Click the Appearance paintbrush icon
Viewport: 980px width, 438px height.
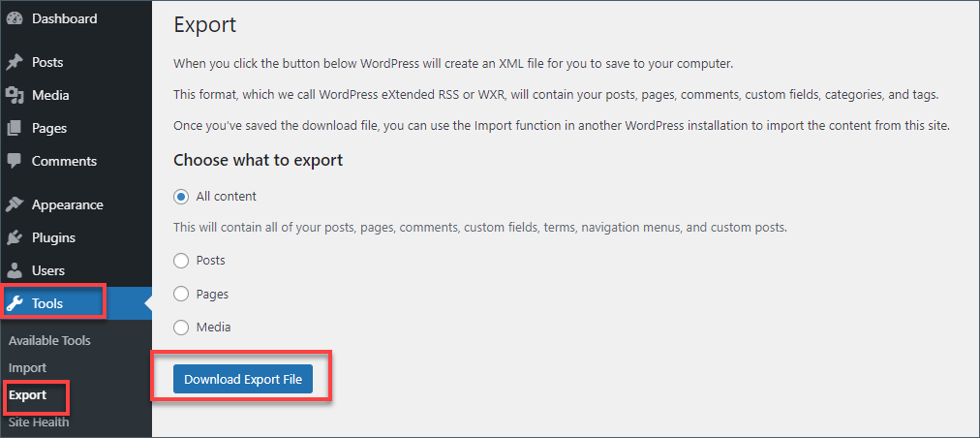15,204
